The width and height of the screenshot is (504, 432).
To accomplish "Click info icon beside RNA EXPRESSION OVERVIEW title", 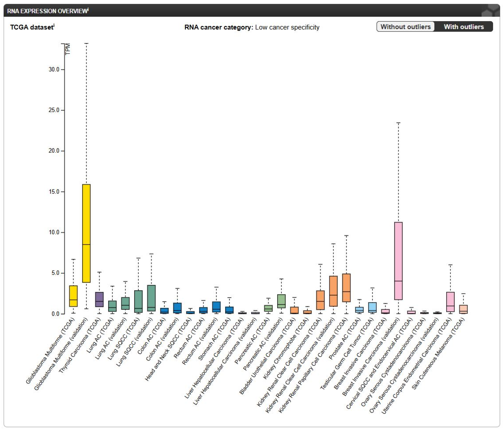I will 88,9.
